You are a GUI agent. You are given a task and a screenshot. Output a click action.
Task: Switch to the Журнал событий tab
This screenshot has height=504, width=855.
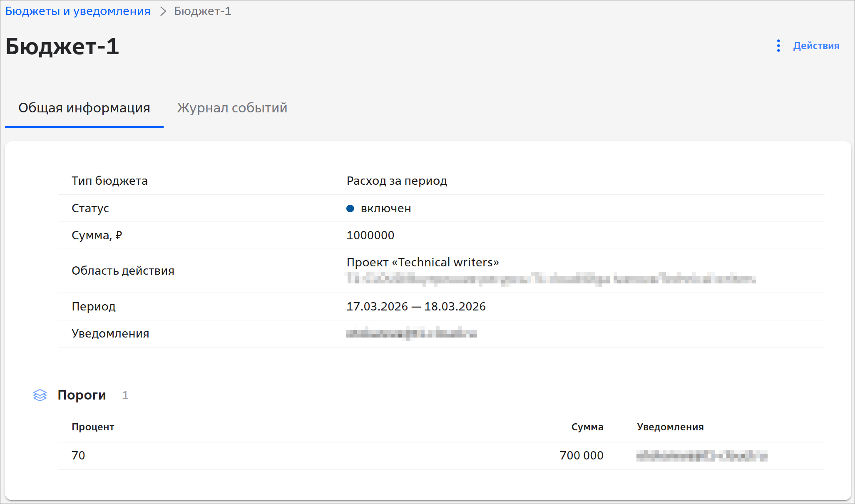coord(232,108)
